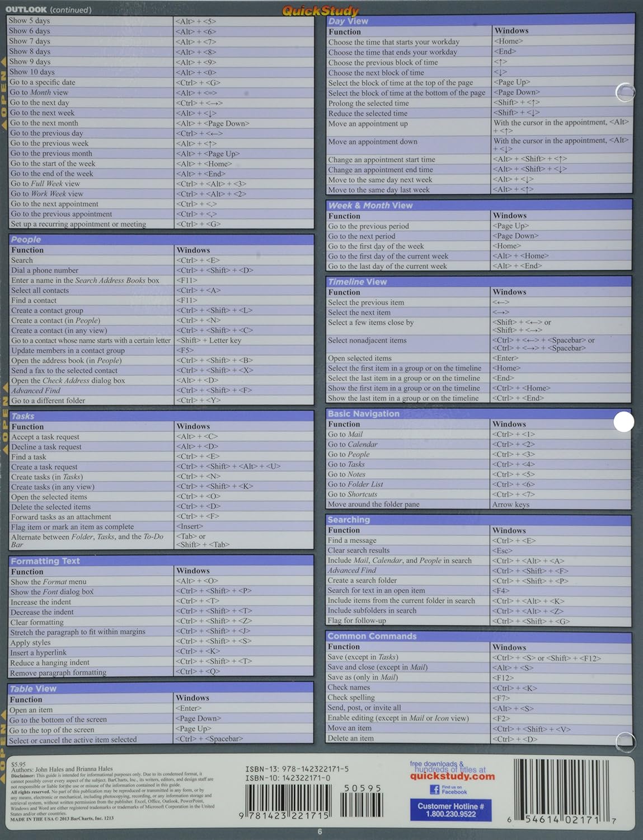The image size is (643, 840).
Task: Click the 'Day View' section header
Action: 480,21
